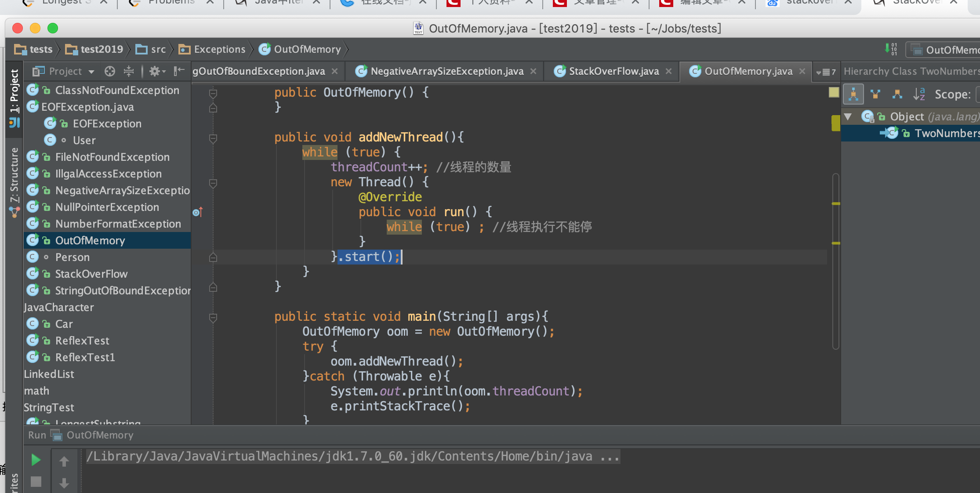Click the red stop button in Run panel
This screenshot has height=493, width=980.
point(35,481)
